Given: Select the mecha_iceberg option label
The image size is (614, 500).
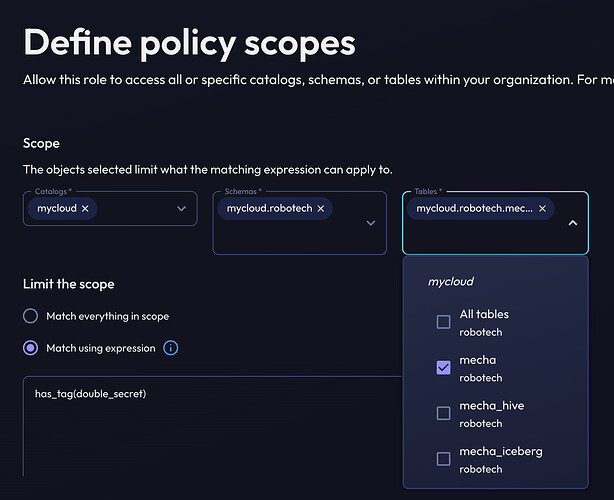Looking at the screenshot, I should (500, 451).
